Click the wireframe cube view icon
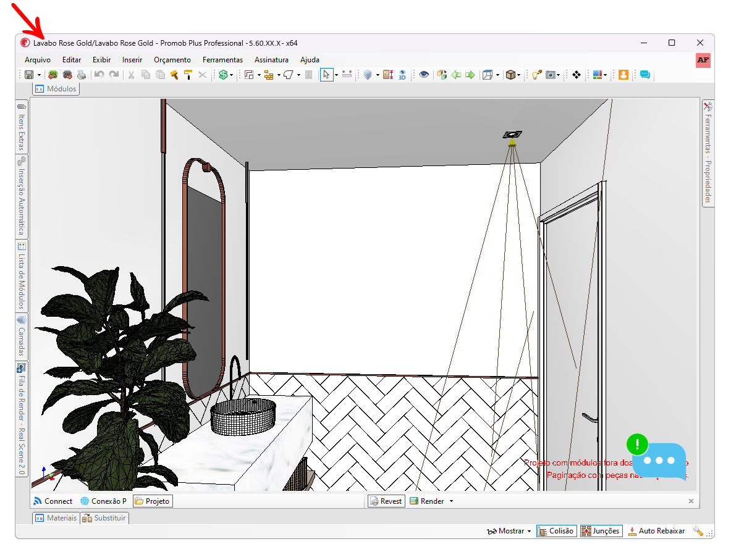 (x=488, y=75)
